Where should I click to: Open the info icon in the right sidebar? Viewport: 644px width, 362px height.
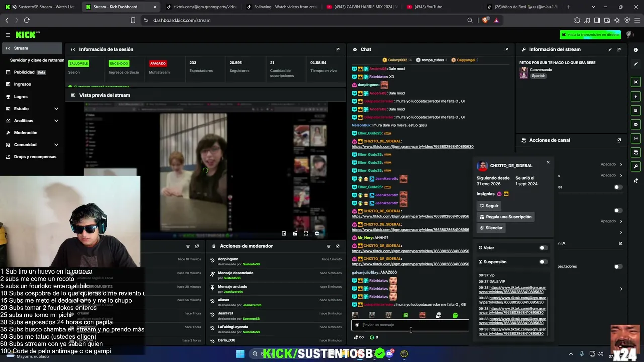636,50
